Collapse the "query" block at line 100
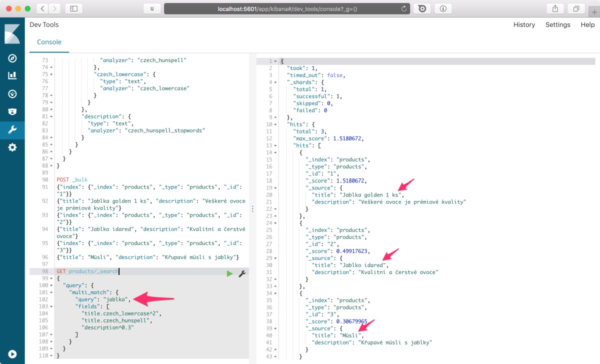Image resolution: width=600 pixels, height=364 pixels. coord(51,285)
